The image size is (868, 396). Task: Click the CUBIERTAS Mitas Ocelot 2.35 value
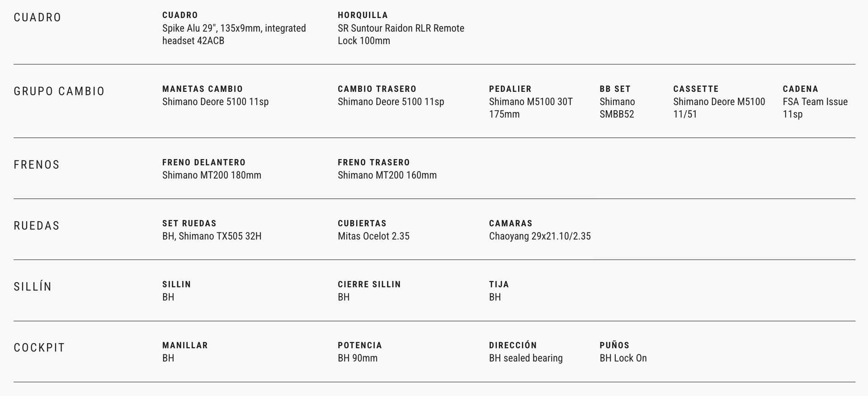373,236
